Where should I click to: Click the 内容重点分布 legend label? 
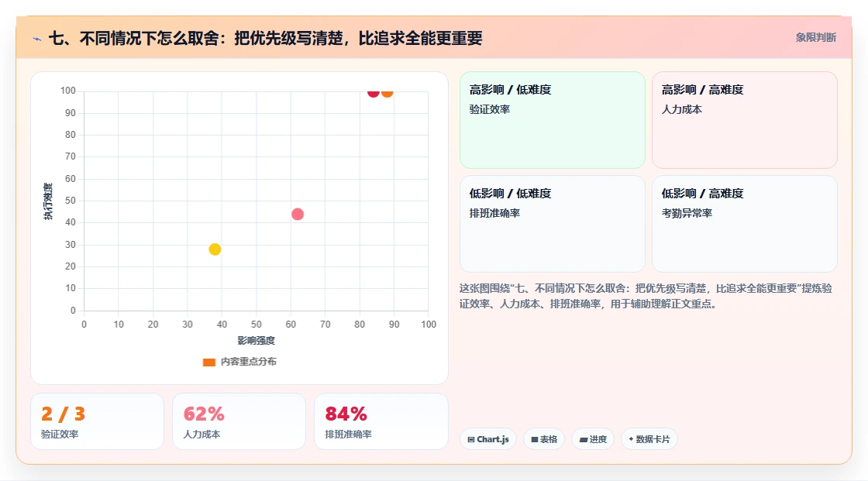click(x=248, y=362)
